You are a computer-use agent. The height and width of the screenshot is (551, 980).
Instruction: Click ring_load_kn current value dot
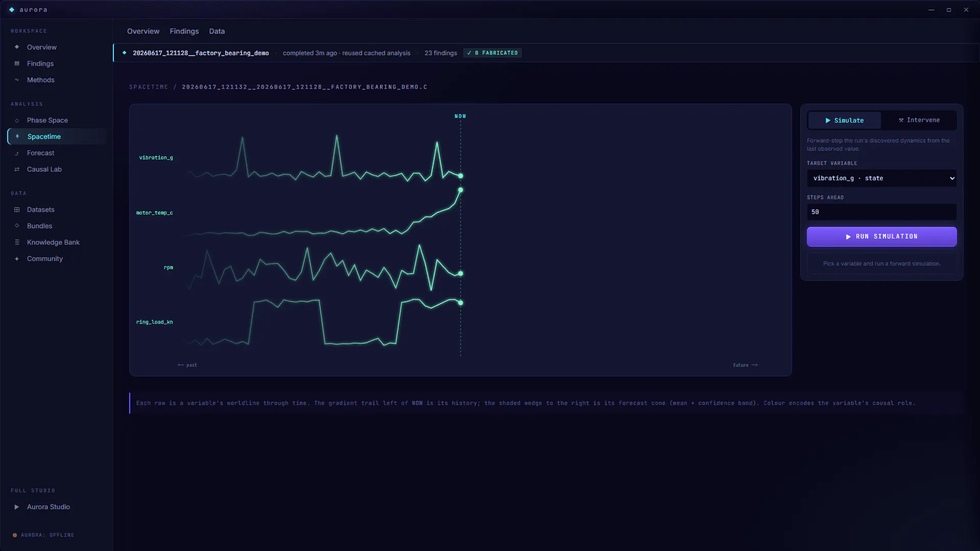click(x=461, y=303)
